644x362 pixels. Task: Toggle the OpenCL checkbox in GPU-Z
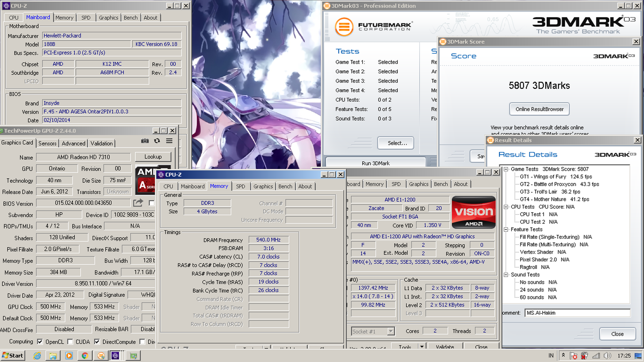pos(40,342)
